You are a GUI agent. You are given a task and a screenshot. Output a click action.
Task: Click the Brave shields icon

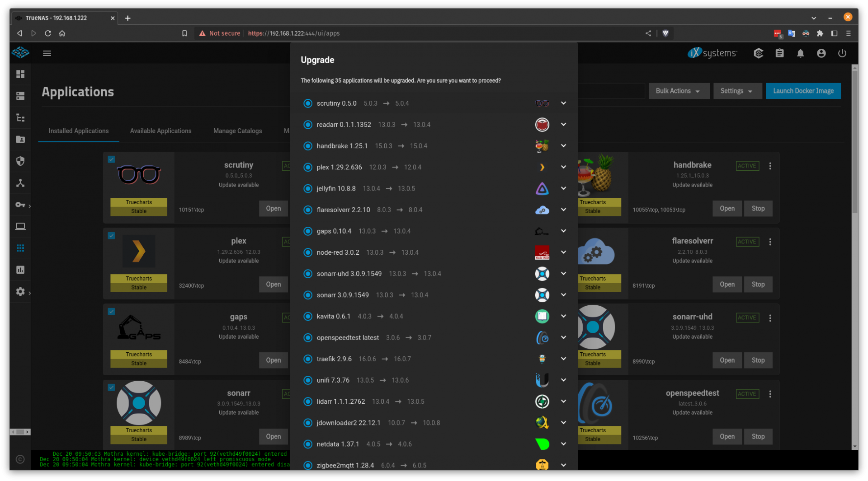click(x=665, y=33)
